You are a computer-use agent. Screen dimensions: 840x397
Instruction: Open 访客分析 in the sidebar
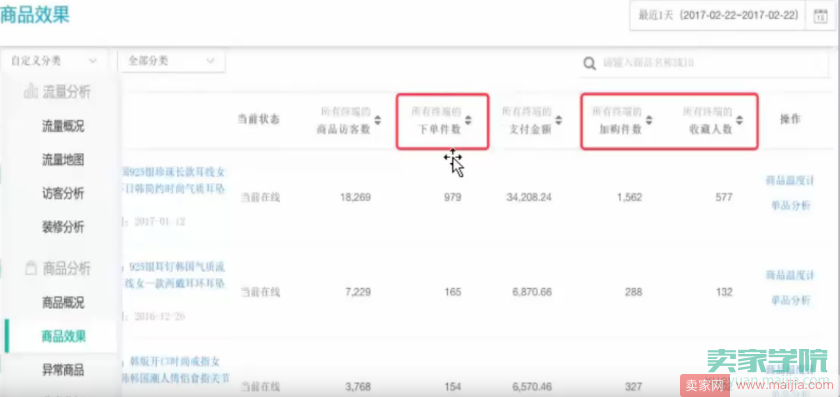(63, 193)
